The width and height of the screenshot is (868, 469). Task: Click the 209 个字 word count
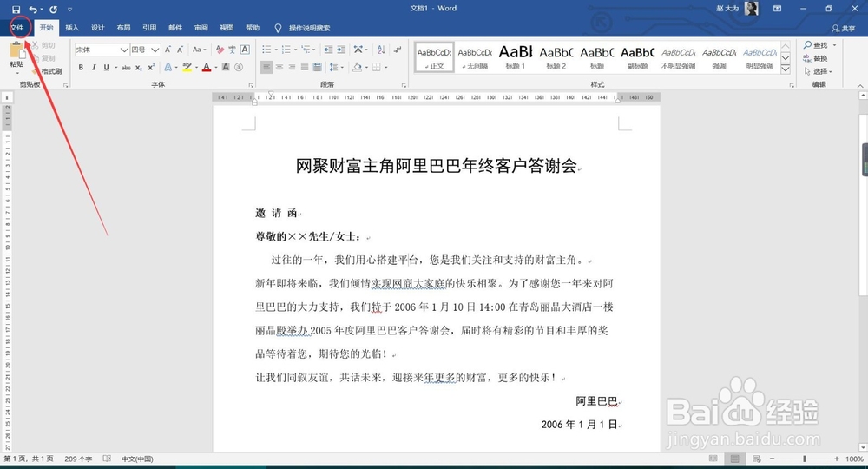point(79,459)
